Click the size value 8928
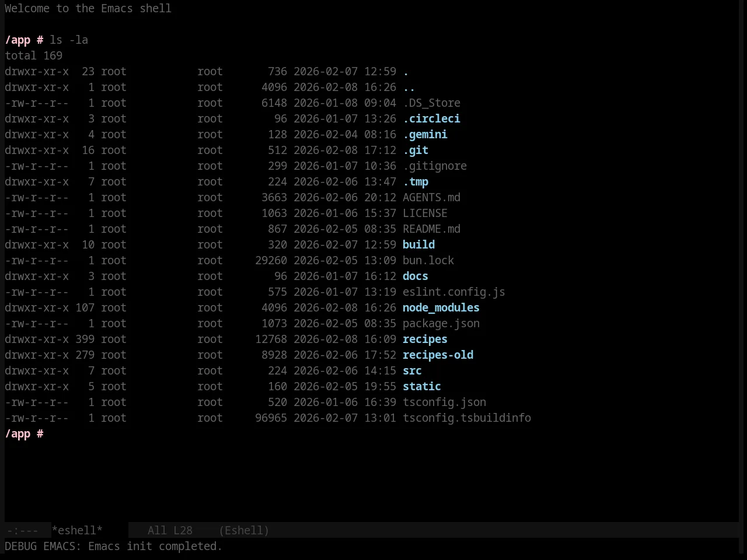 (x=274, y=355)
